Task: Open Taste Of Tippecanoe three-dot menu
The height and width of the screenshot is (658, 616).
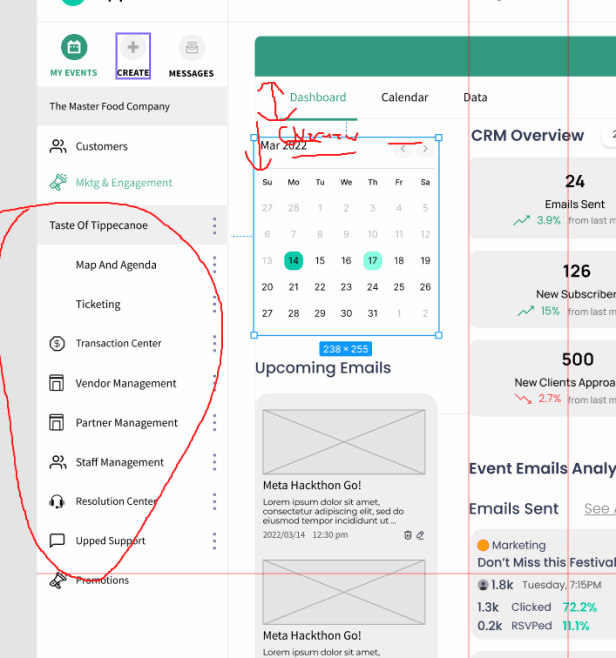Action: click(214, 226)
